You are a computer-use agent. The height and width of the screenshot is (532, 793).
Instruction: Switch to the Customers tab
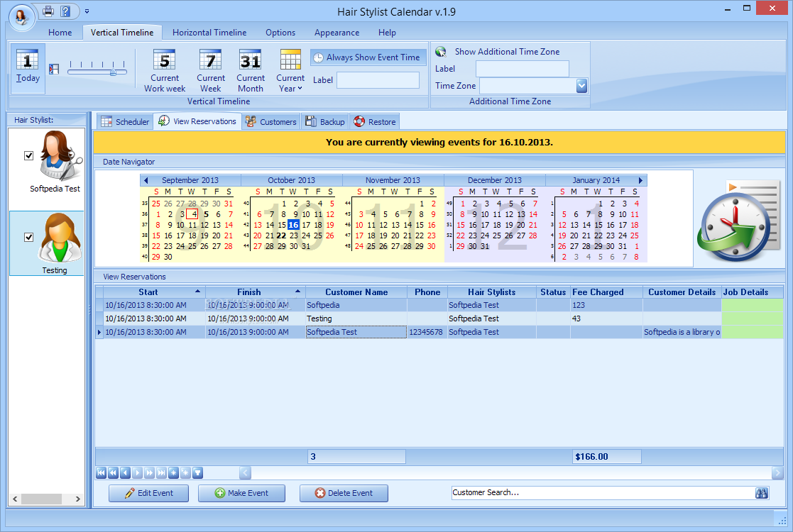click(270, 122)
